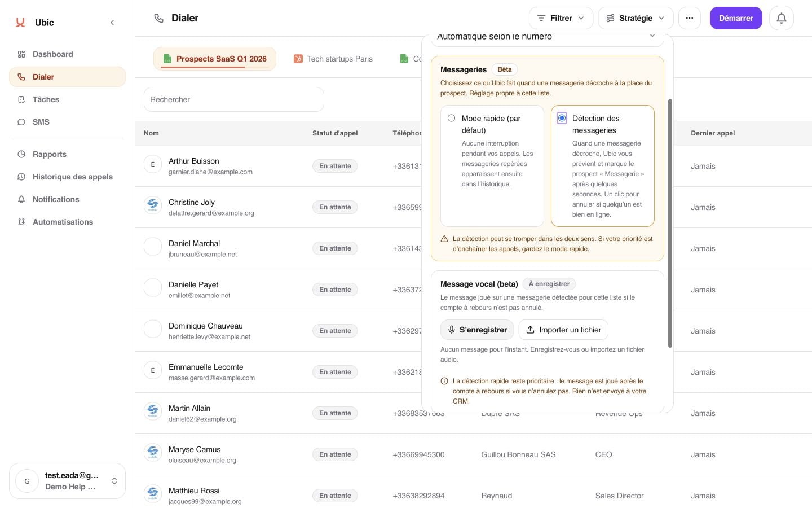This screenshot has height=508, width=812.
Task: Click the Rechercher search field
Action: [x=234, y=99]
